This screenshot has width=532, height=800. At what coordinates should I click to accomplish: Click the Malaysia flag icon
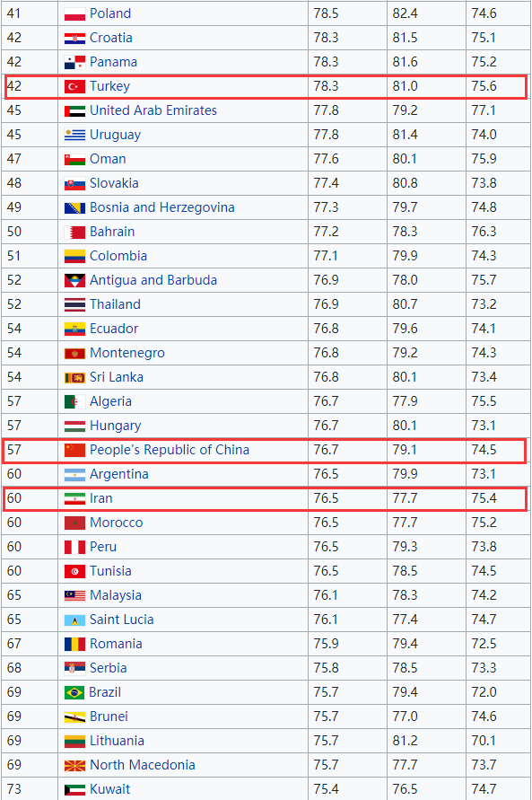74,595
